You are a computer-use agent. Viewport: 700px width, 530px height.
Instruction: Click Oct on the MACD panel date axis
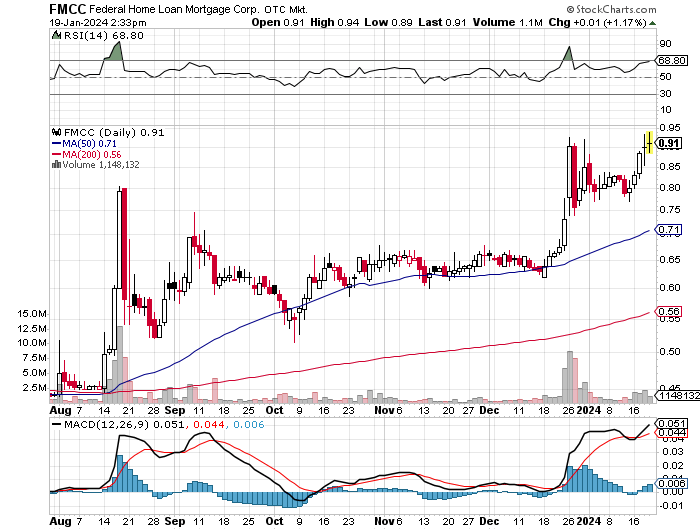tap(274, 521)
